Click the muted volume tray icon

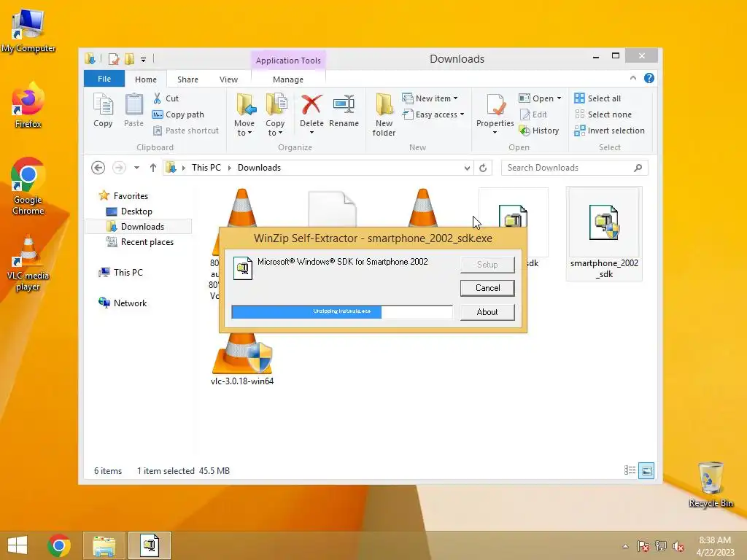[x=678, y=546]
